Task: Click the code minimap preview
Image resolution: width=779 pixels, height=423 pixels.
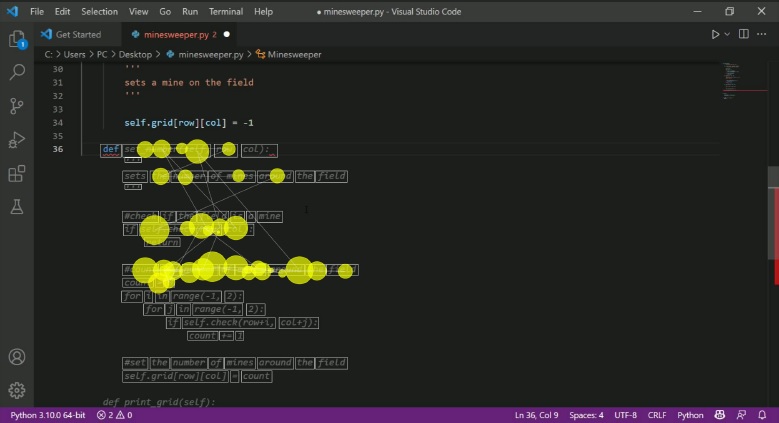Action: pos(744,82)
